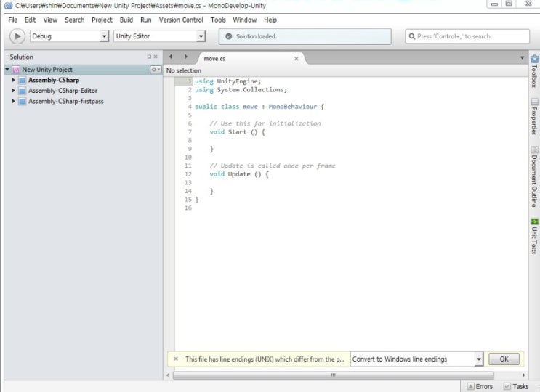Click the solution icon beside New Unity Project

click(16, 70)
